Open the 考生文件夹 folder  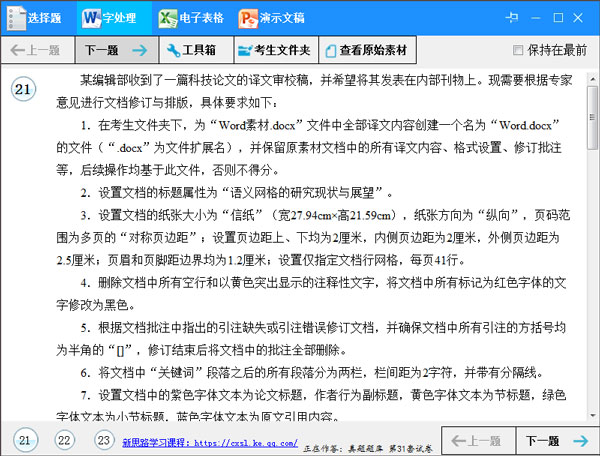(276, 50)
